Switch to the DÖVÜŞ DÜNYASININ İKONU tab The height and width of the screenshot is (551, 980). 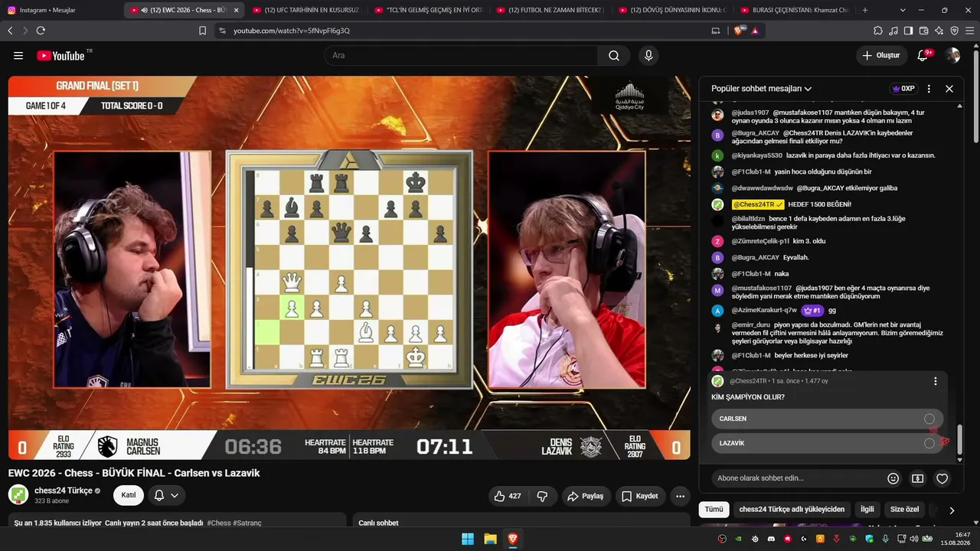pyautogui.click(x=672, y=10)
